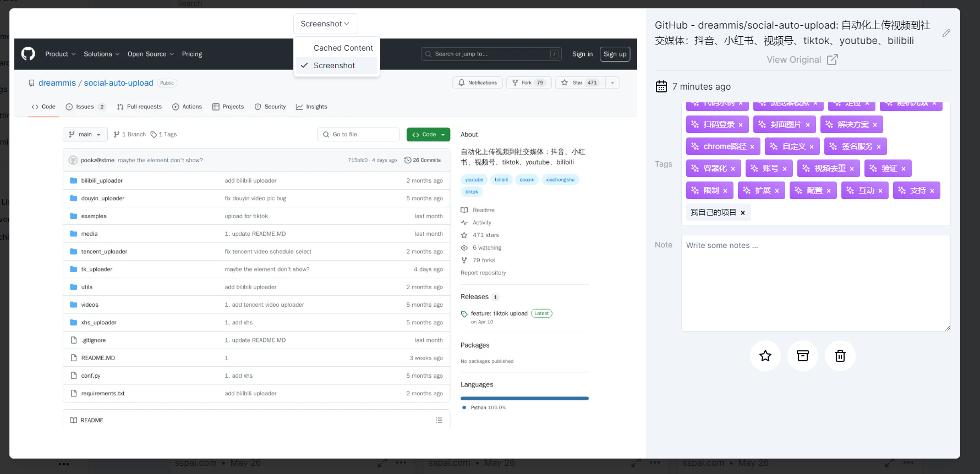Click the calendar icon beside timestamp
Screen dimensions: 980x474
(x=661, y=86)
